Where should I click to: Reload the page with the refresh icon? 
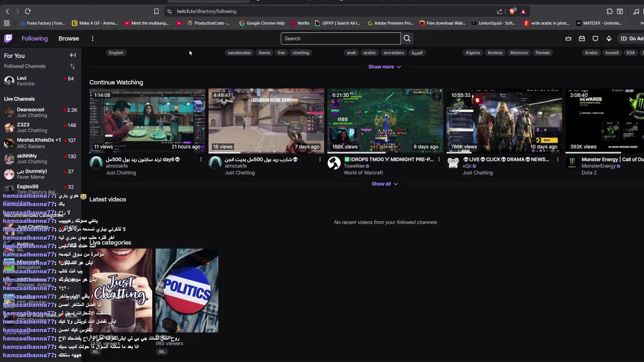(x=28, y=11)
